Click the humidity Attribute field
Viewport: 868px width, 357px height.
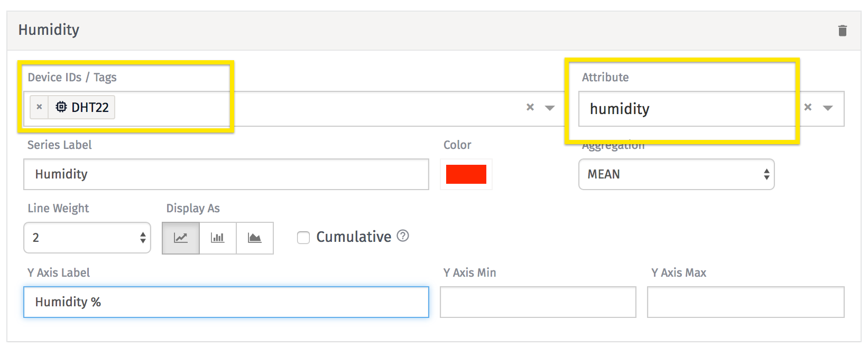tap(687, 109)
